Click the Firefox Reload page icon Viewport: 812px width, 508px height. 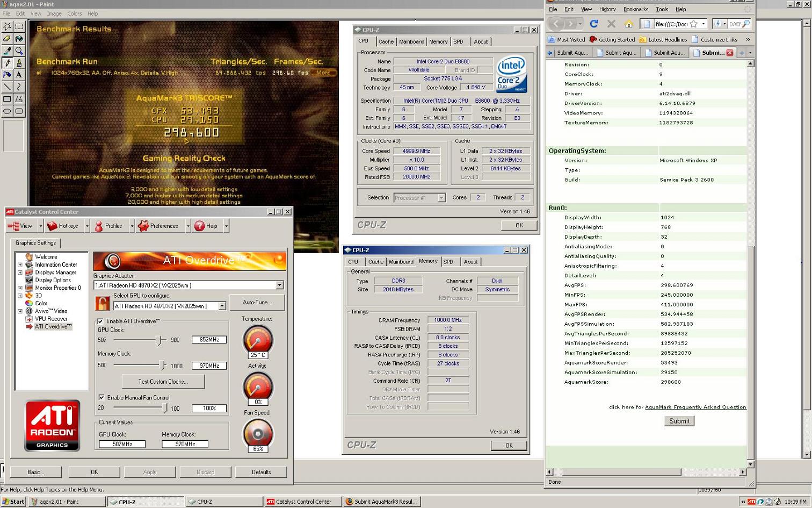(594, 24)
